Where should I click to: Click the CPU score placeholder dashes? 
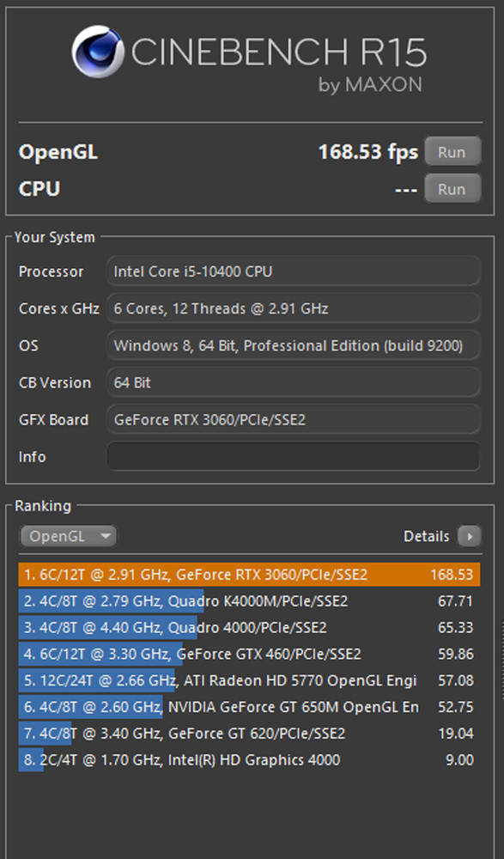pos(406,190)
